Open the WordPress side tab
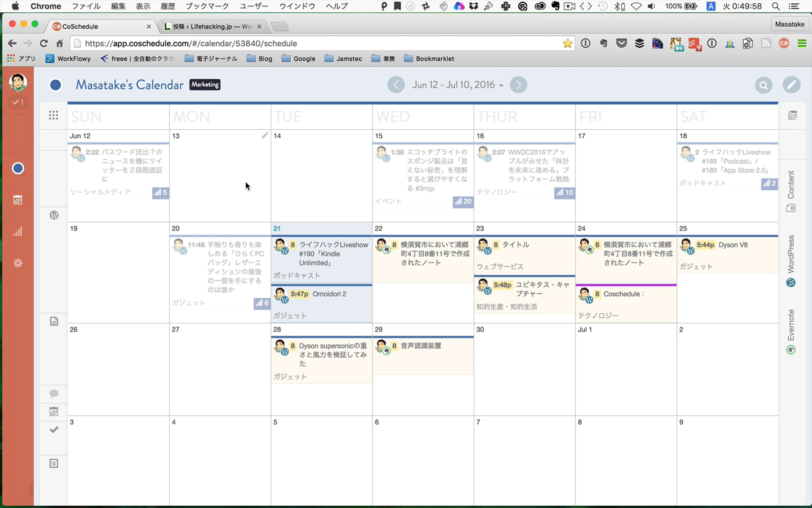 tap(791, 261)
